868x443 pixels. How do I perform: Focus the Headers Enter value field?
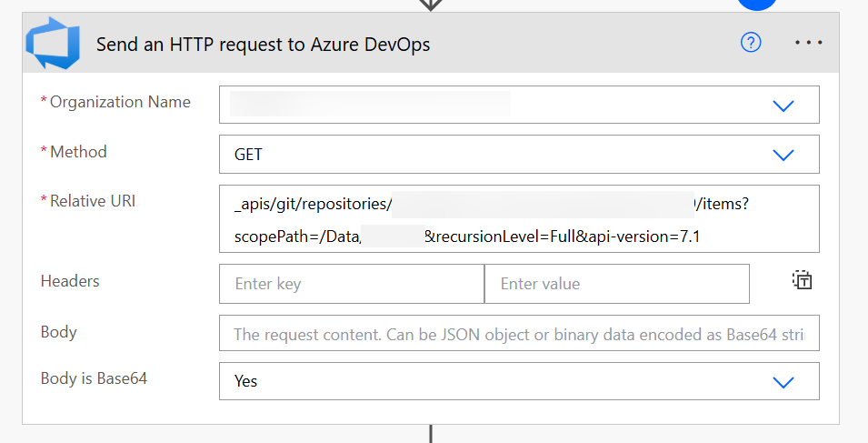tap(616, 284)
